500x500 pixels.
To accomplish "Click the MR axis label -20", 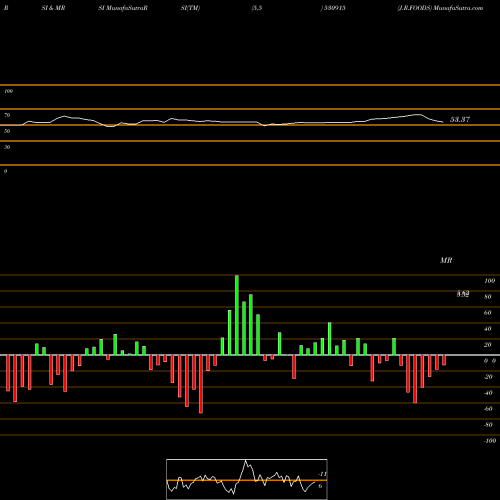I will click(488, 377).
